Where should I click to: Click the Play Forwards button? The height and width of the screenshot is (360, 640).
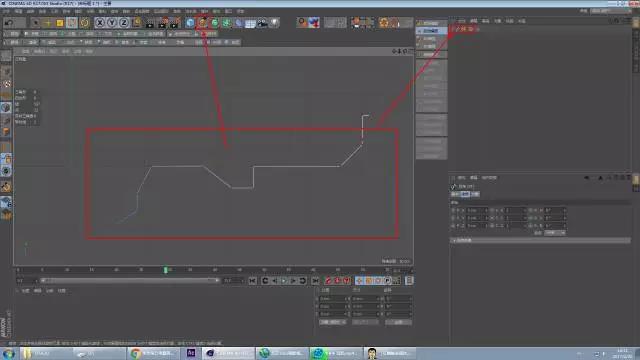[x=284, y=281]
